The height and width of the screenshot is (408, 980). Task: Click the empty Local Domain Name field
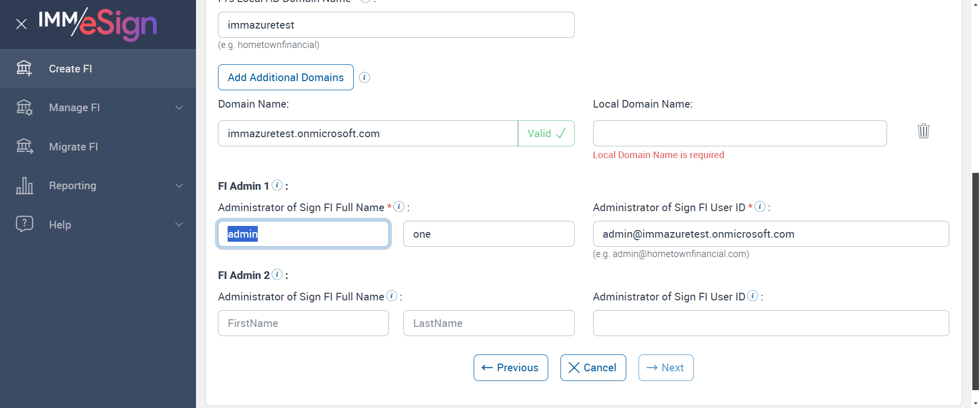(x=740, y=134)
